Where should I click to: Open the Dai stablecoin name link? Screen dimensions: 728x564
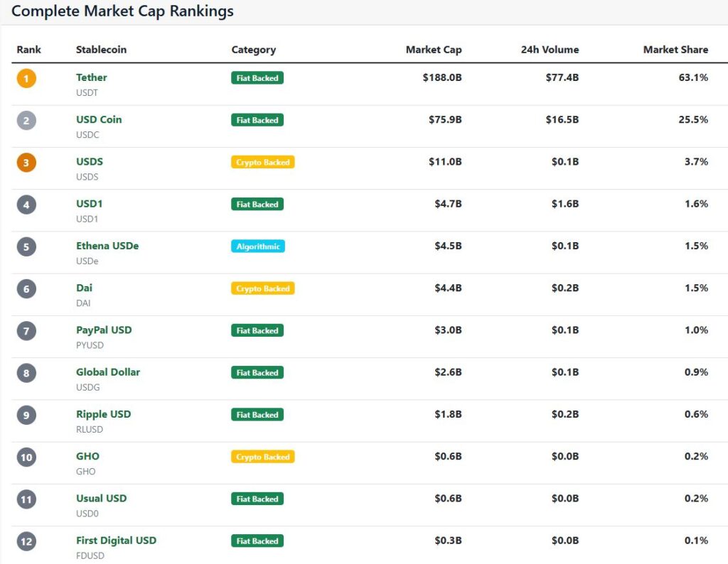pyautogui.click(x=84, y=288)
